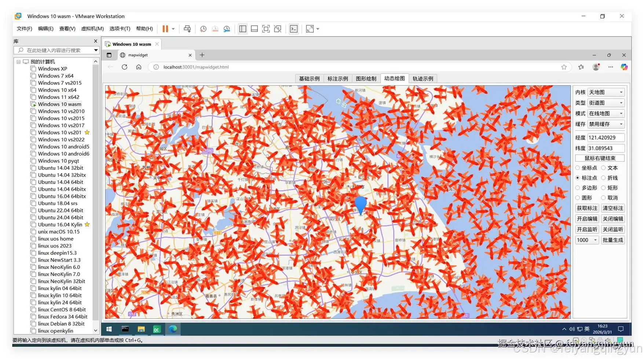Open the guest Windows Start menu
The height and width of the screenshot is (359, 644).
(109, 329)
